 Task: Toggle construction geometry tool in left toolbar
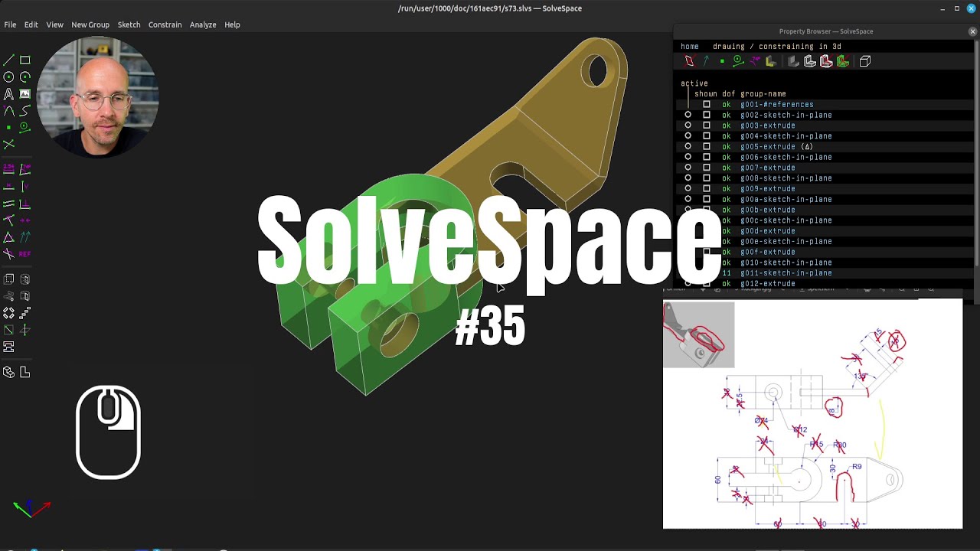click(24, 128)
